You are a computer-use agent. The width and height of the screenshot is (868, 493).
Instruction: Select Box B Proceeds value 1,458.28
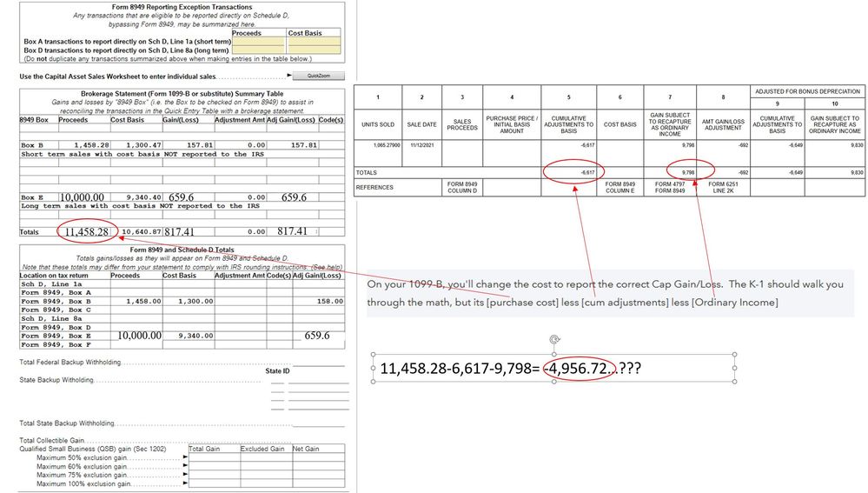(91, 145)
